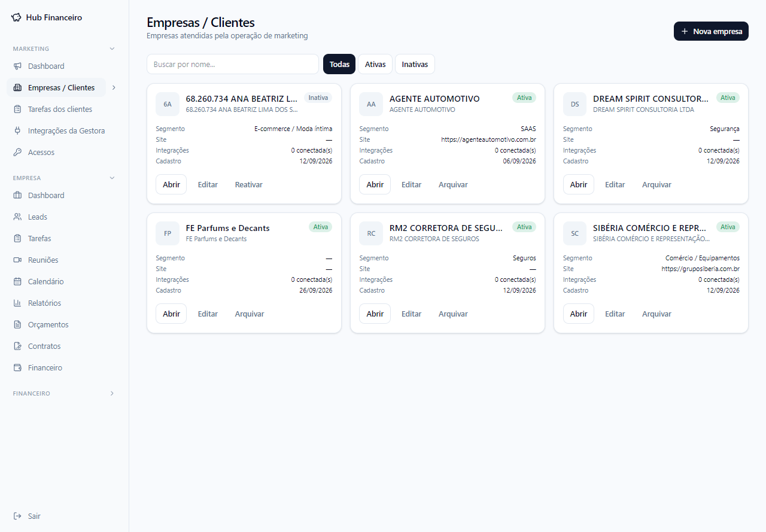Reactivate the 68.260.734 ANA BEATRIZ company
The height and width of the screenshot is (532, 766).
pyautogui.click(x=248, y=184)
